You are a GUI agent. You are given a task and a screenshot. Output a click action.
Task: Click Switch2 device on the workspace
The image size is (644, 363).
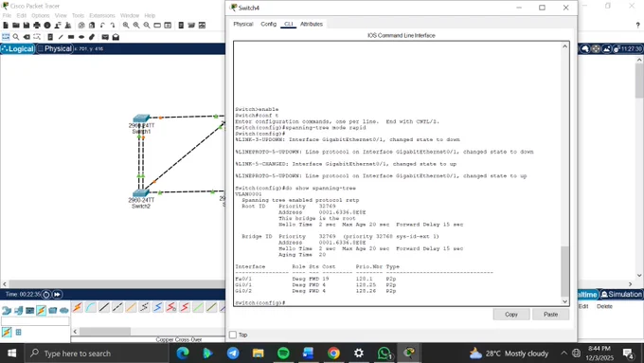pos(141,192)
